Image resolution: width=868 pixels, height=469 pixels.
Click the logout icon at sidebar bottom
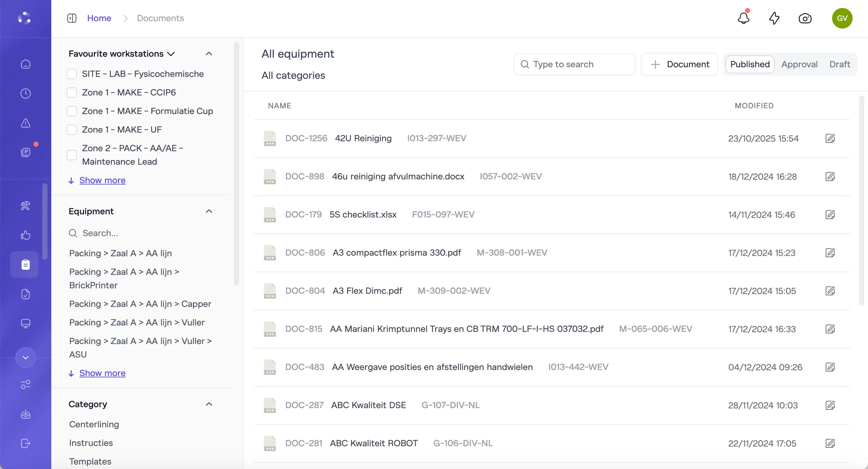pos(25,443)
